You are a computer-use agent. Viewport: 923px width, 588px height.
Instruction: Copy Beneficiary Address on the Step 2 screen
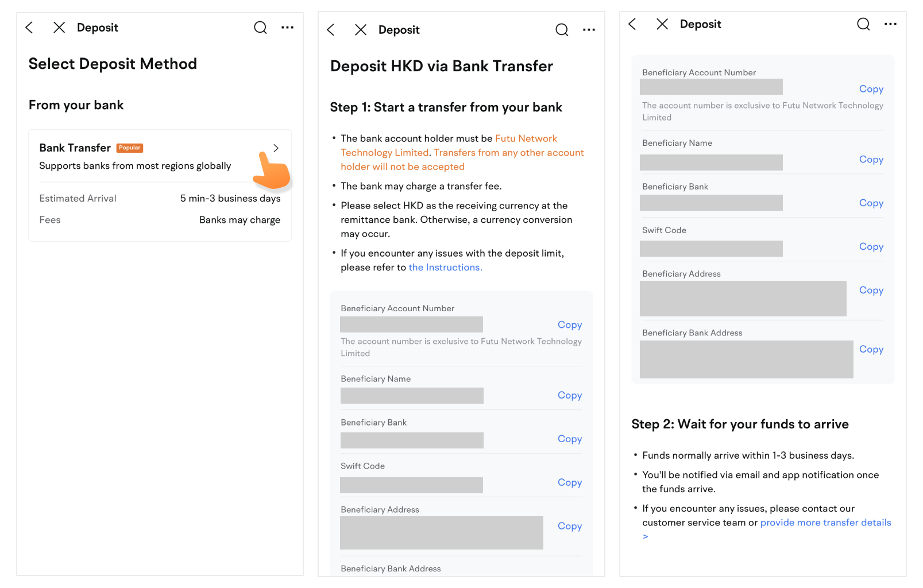point(871,291)
